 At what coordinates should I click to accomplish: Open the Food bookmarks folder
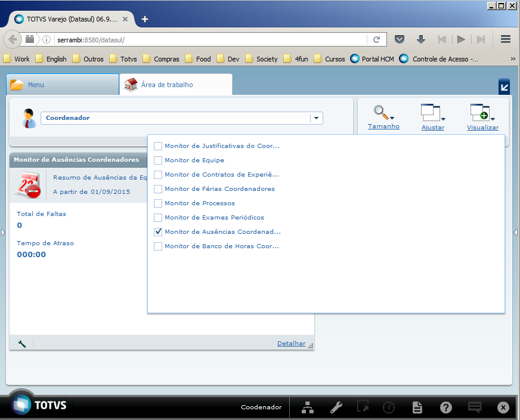pyautogui.click(x=198, y=59)
